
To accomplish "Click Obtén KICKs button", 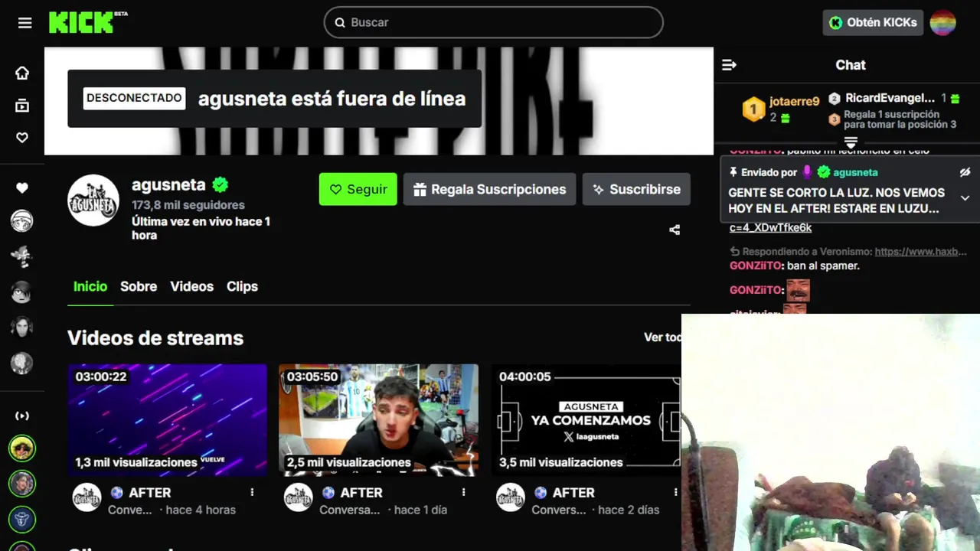I will [873, 22].
